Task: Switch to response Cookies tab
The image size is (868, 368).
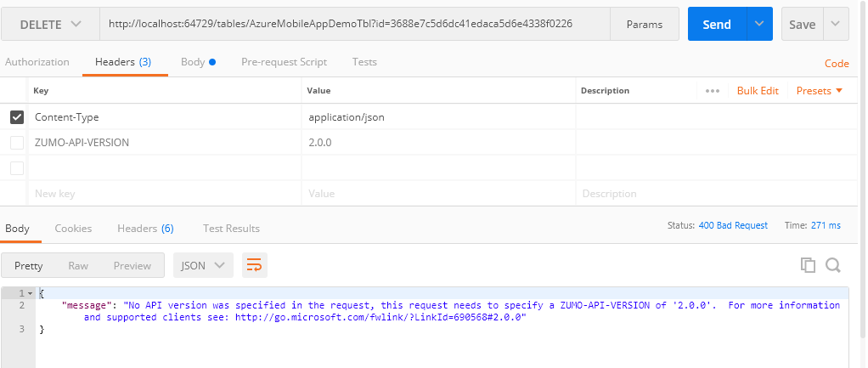Action: pyautogui.click(x=73, y=229)
